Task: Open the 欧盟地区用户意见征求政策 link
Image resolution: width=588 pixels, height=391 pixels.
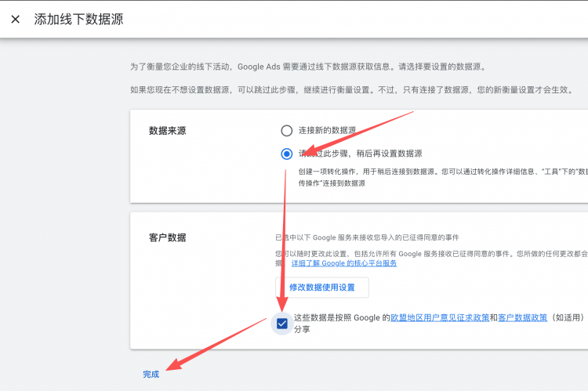Action: [x=439, y=318]
